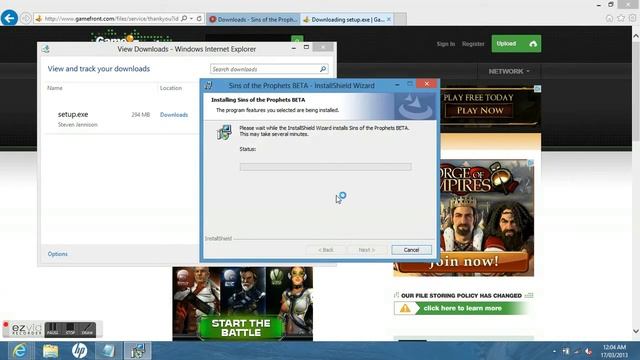The height and width of the screenshot is (360, 640).
Task: Click the installation progress bar
Action: coord(326,167)
